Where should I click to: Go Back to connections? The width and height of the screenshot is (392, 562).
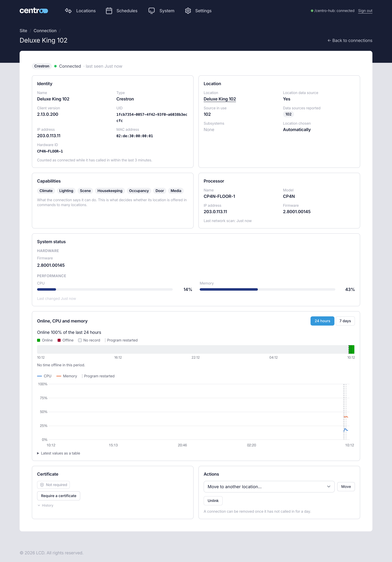pyautogui.click(x=350, y=40)
